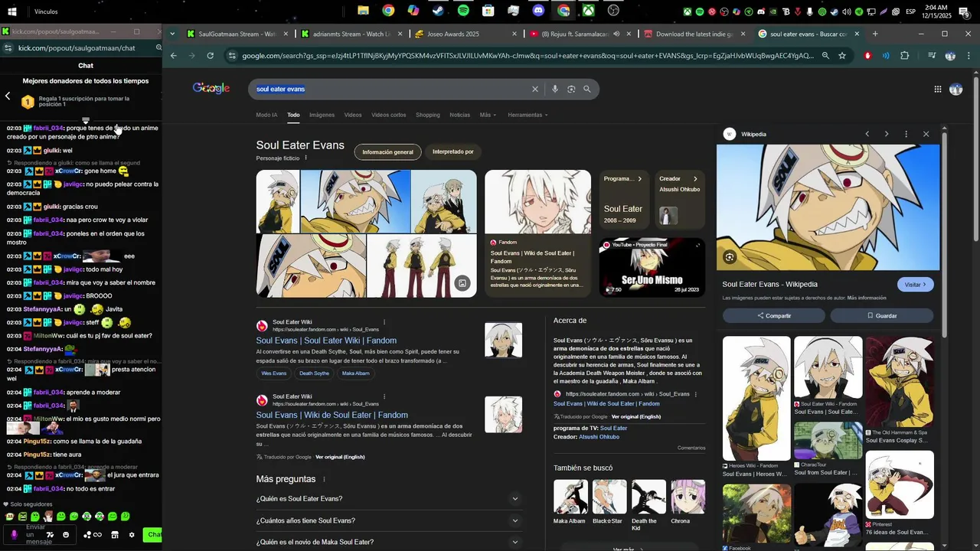Click the Wes Evans sitelink chip
980x551 pixels.
[x=274, y=373]
